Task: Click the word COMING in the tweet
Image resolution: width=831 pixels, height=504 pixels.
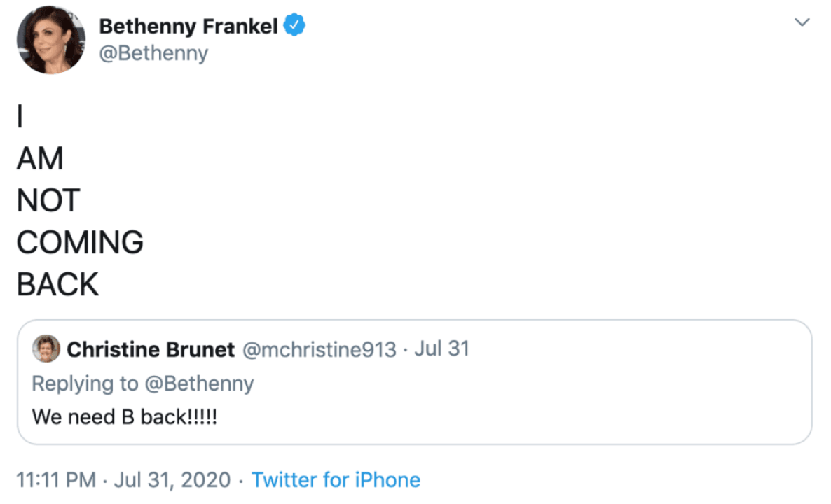Action: coord(80,243)
